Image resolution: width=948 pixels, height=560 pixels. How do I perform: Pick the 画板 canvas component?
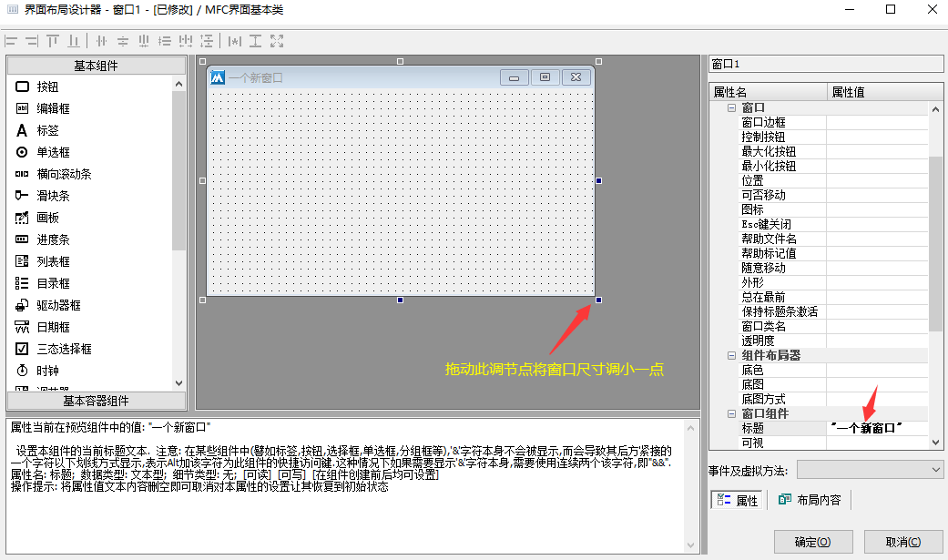[47, 218]
